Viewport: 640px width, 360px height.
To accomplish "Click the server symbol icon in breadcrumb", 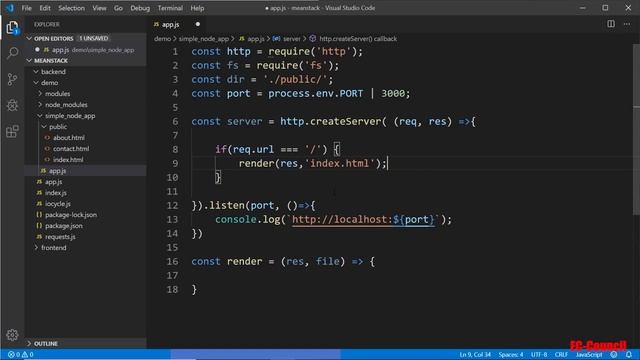I will tap(276, 39).
